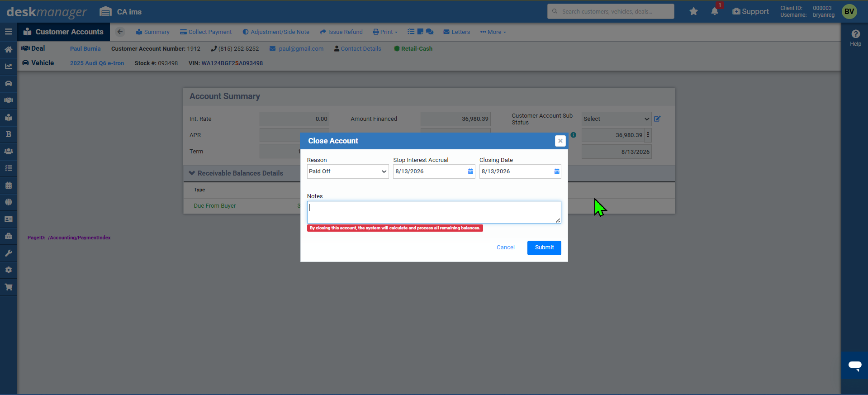
Task: Click the search customers, vehicles, deals box
Action: pos(611,11)
